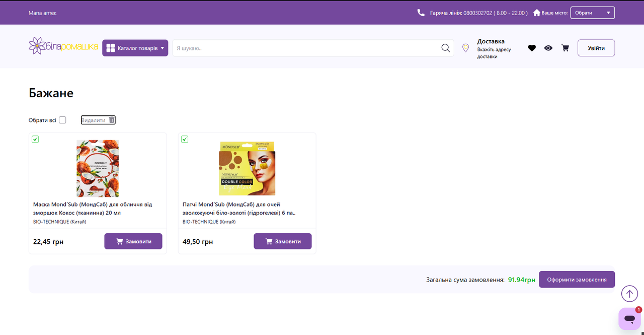644x335 pixels.
Task: Order the Патчі eye patches with Замовити
Action: [283, 241]
